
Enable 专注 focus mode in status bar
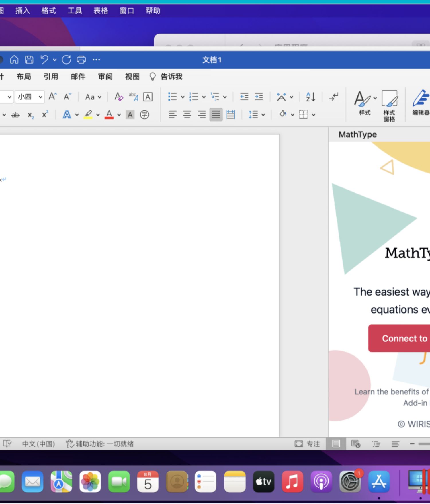(x=307, y=444)
